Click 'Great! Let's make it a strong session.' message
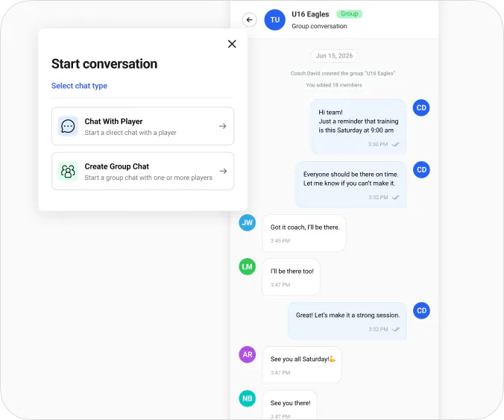The height and width of the screenshot is (420, 504). tap(347, 321)
